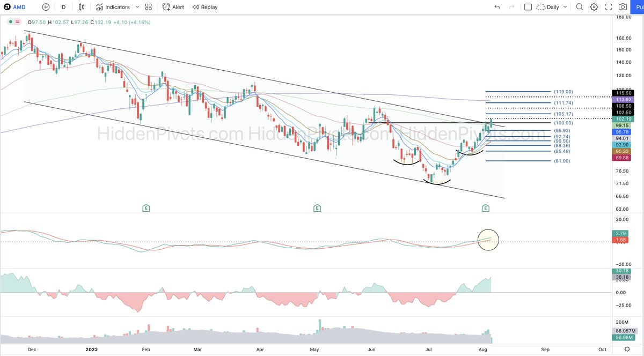Click the (85.48) Fibonacci level label
Screen dimensions: 644x356
tap(561, 151)
